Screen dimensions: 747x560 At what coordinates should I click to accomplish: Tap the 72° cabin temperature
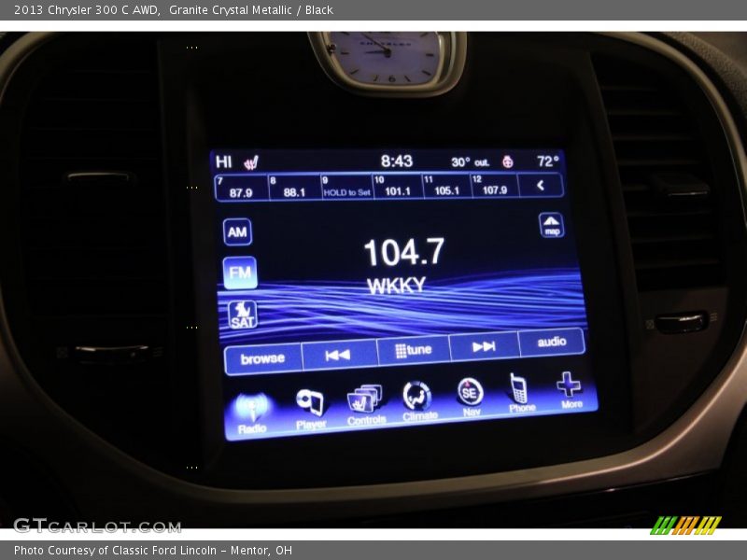[x=547, y=161]
